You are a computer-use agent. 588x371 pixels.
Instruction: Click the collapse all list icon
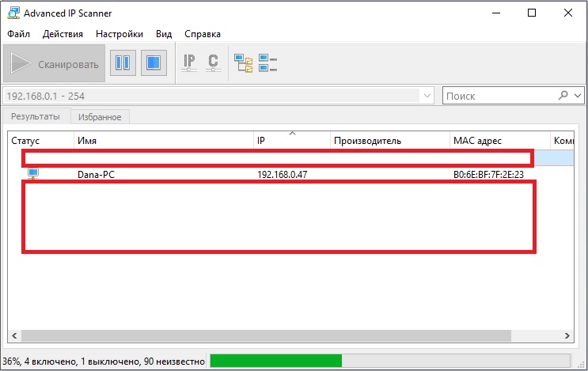(x=267, y=63)
